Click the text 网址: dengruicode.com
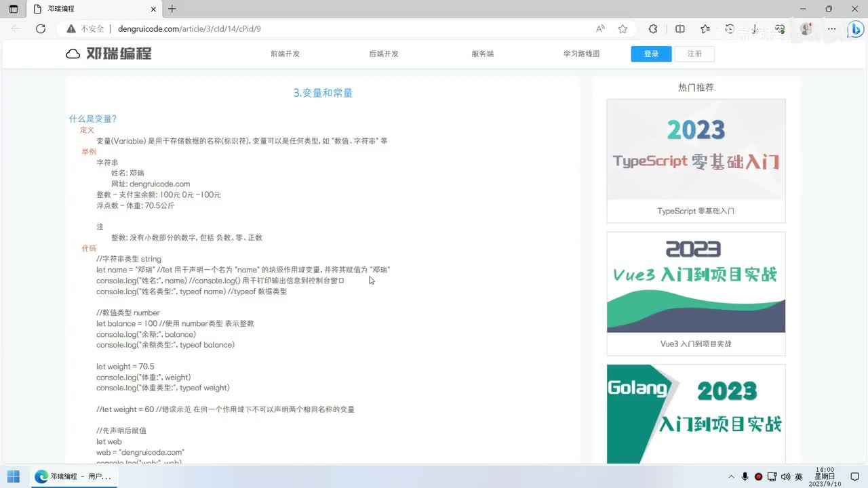 (x=151, y=184)
